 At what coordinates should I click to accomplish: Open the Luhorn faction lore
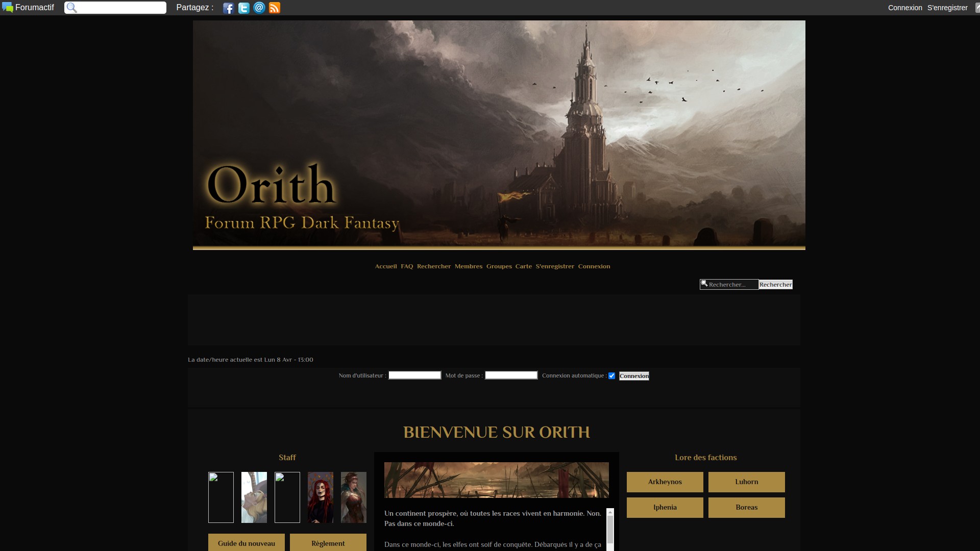(x=747, y=482)
